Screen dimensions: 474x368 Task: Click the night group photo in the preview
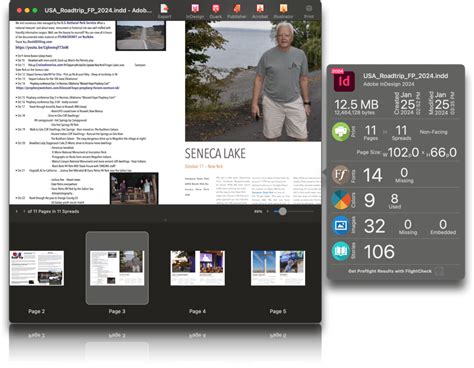134,188
